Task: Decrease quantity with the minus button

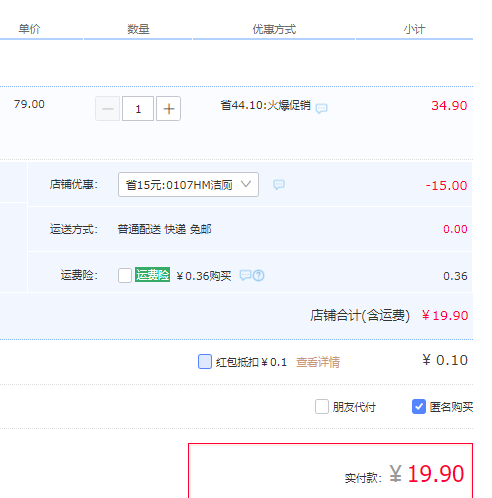Action: [x=108, y=109]
